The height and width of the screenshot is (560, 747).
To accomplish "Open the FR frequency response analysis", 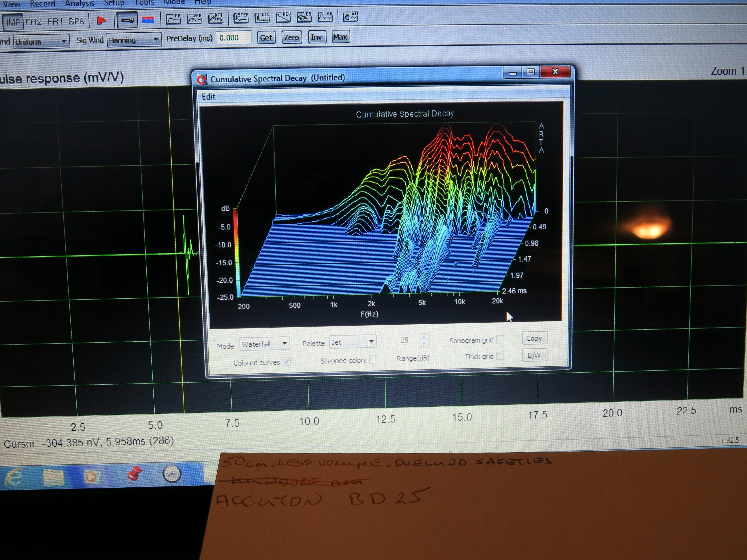I will pyautogui.click(x=173, y=19).
